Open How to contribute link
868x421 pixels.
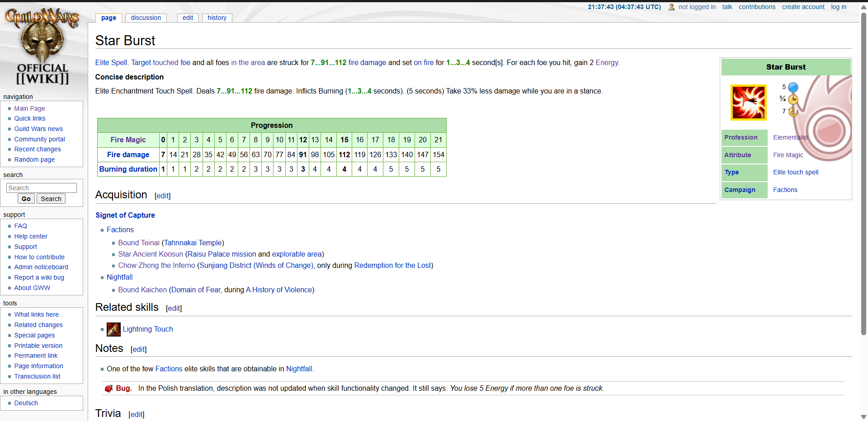pos(39,257)
